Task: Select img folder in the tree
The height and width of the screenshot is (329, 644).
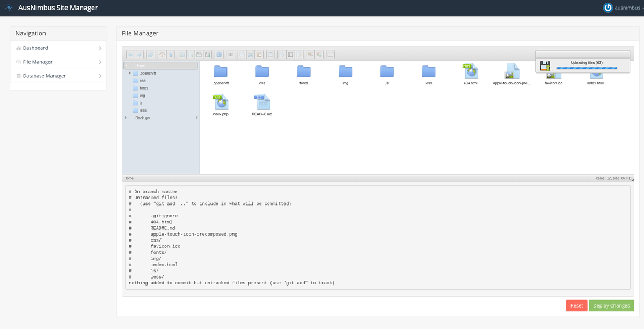Action: click(142, 96)
